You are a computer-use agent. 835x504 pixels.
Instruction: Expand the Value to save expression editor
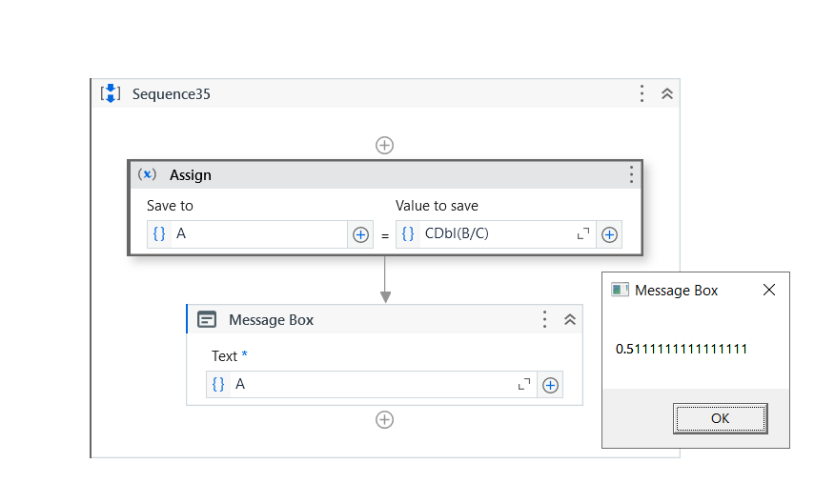click(583, 233)
